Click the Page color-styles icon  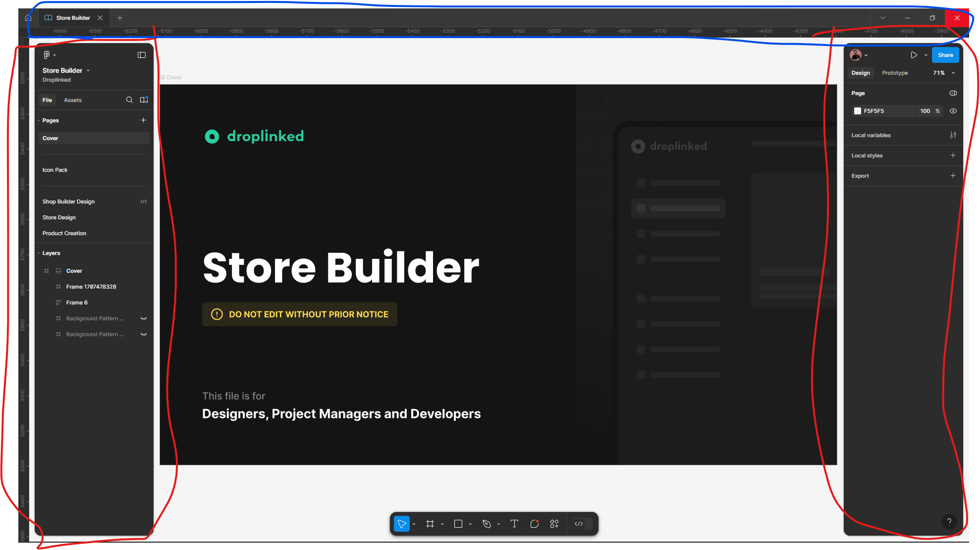click(953, 93)
